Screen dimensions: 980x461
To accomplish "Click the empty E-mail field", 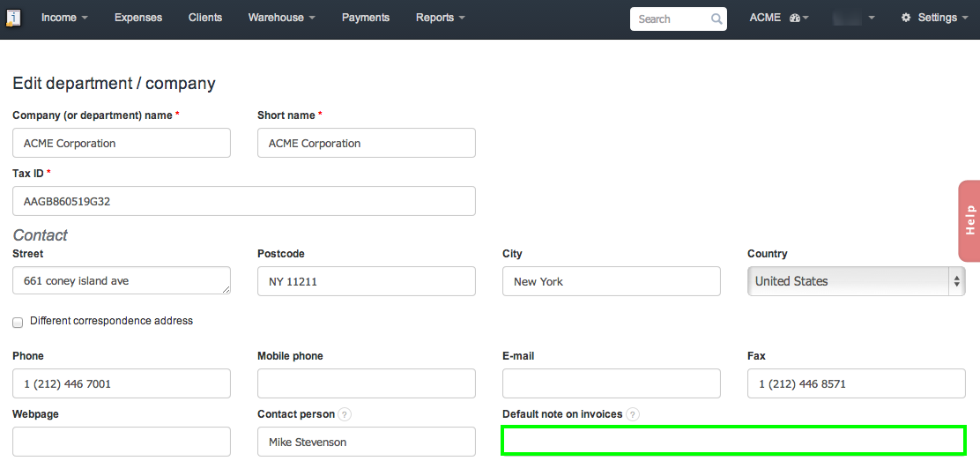I will [612, 383].
